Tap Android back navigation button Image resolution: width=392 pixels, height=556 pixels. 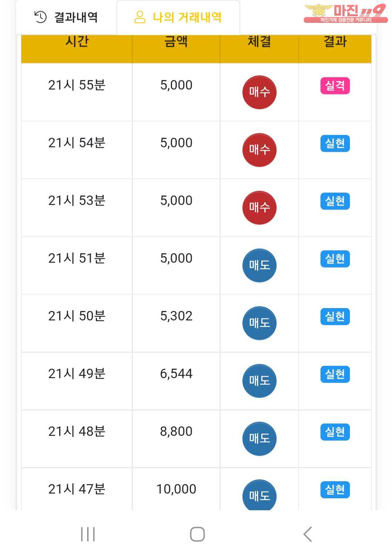point(307,534)
